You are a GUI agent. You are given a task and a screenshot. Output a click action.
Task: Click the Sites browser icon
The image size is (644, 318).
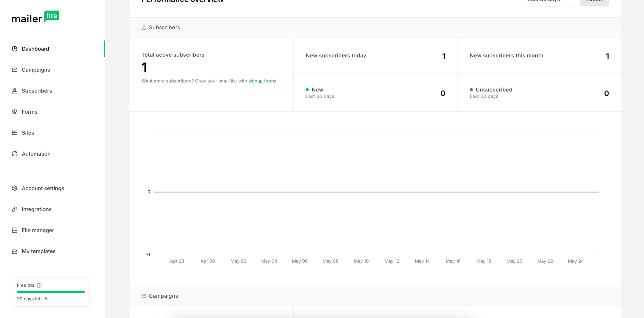pyautogui.click(x=15, y=133)
